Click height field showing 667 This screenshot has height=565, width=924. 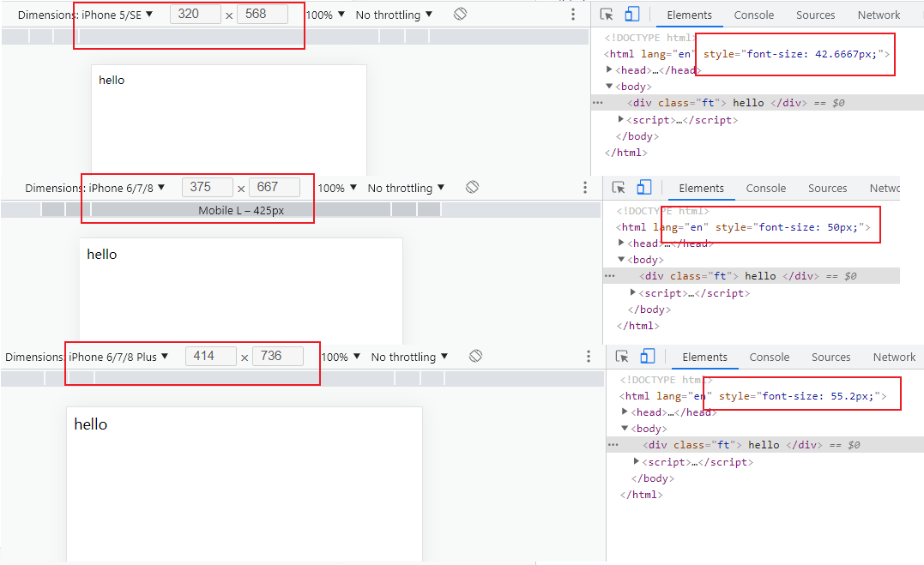275,188
